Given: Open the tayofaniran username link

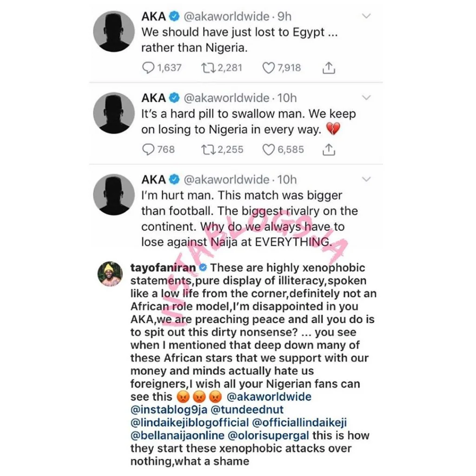Looking at the screenshot, I should point(163,268).
